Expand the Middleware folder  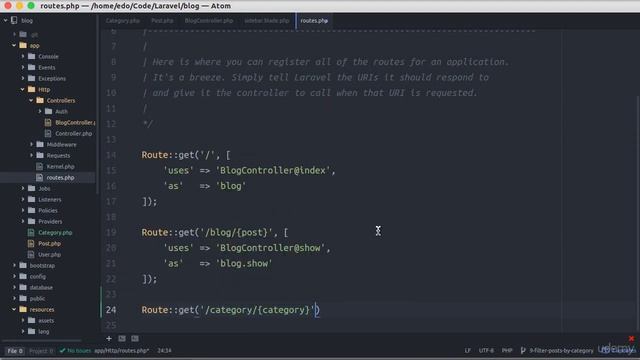coord(31,144)
